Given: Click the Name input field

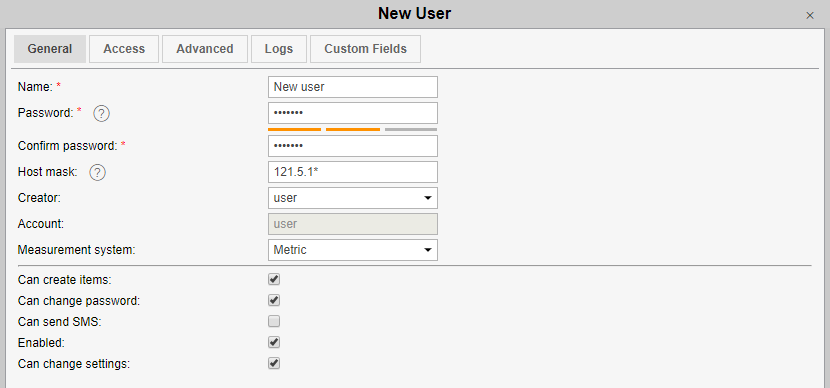Looking at the screenshot, I should coord(353,87).
